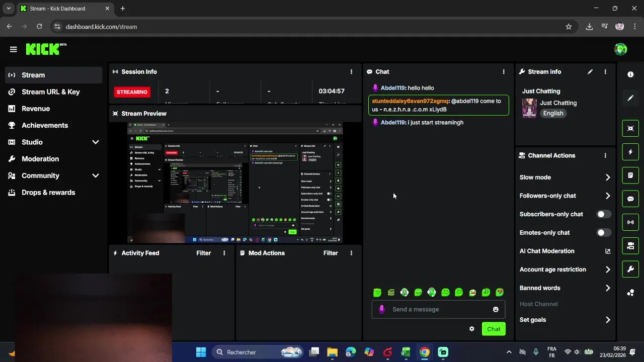This screenshot has width=644, height=362.
Task: Open Activity Feed Filter
Action: point(204,253)
